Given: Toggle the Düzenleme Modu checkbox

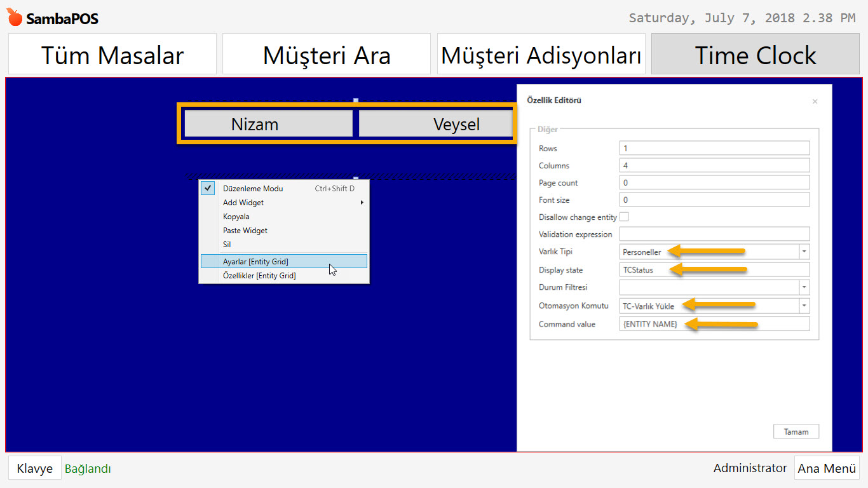Looking at the screenshot, I should [x=207, y=188].
